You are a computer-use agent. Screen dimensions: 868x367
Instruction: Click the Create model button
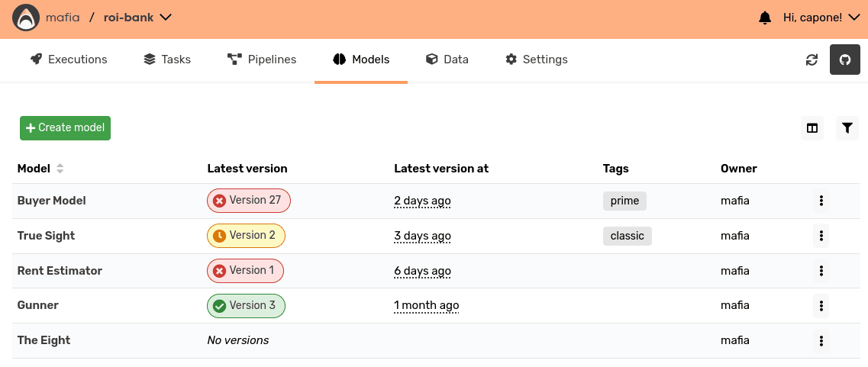tap(66, 128)
